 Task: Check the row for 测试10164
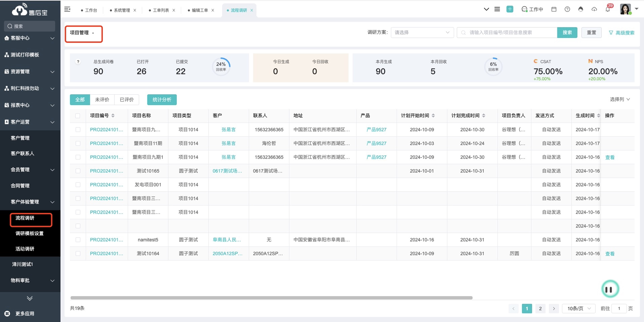78,254
